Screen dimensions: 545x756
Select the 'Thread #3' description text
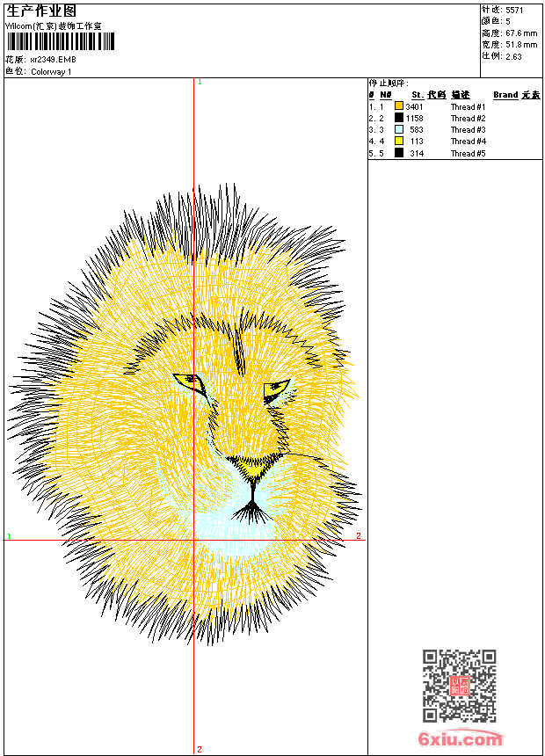coord(468,130)
